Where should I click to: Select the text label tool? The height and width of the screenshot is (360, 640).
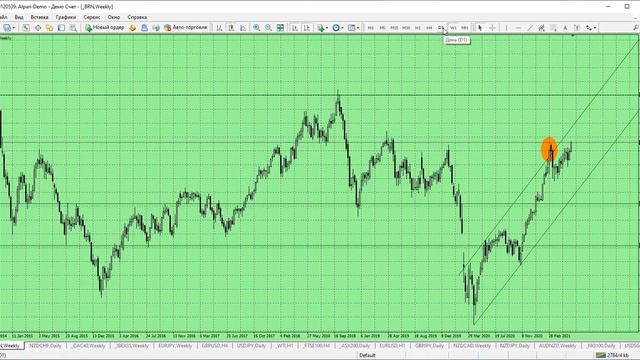coord(577,28)
